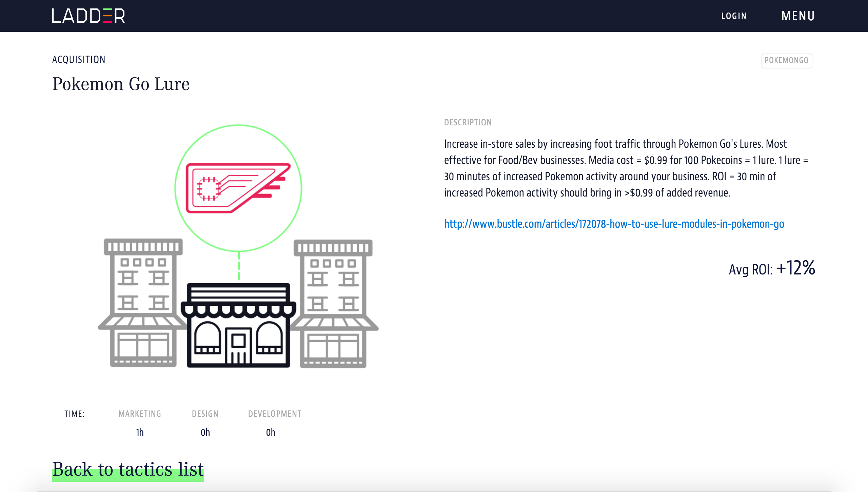
Task: Open the bustle.com lure modules article link
Action: click(x=614, y=224)
